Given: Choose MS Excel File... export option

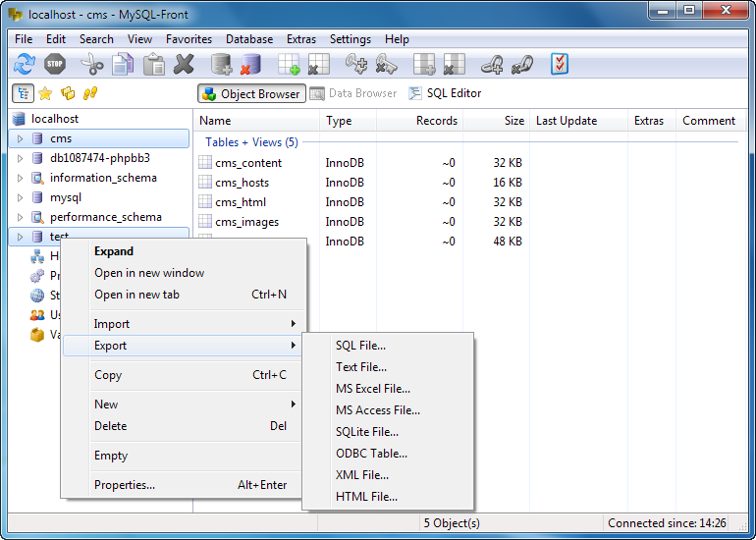Looking at the screenshot, I should point(373,389).
